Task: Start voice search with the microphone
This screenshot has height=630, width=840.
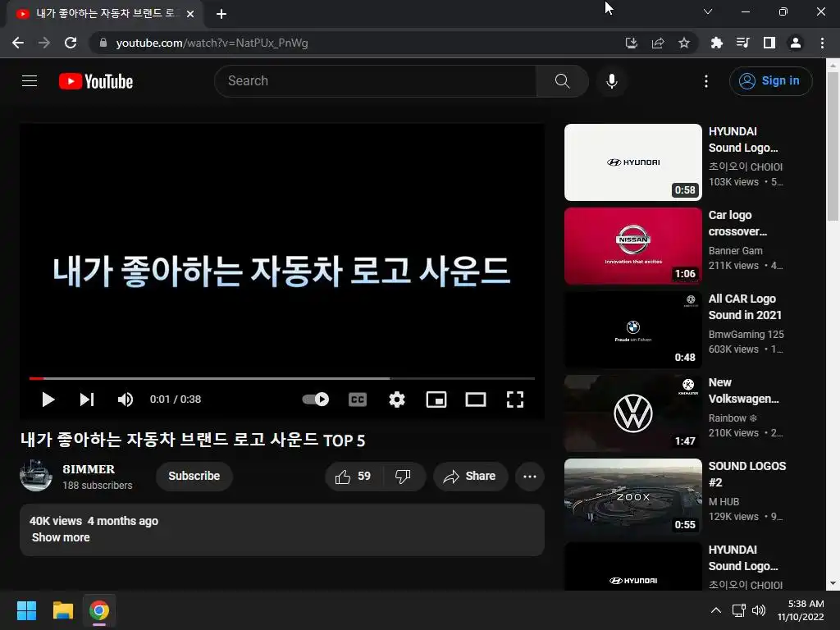Action: (612, 81)
